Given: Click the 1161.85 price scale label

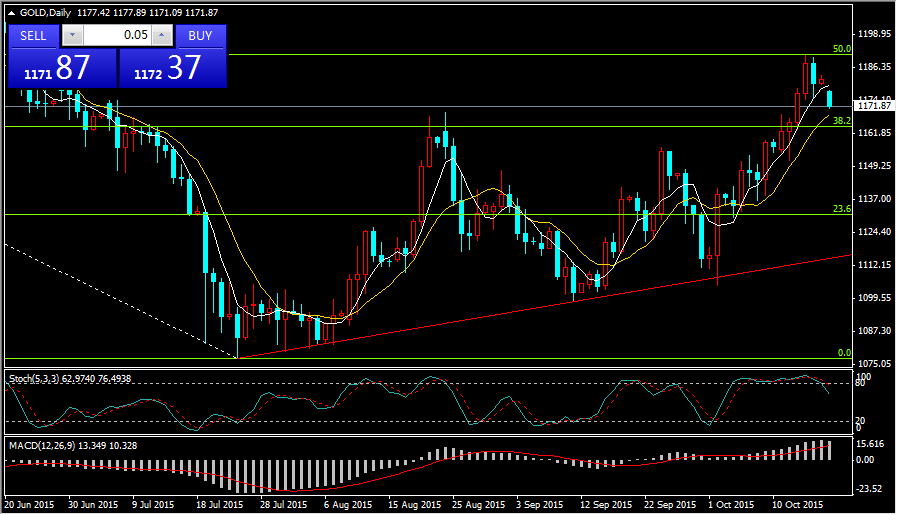Looking at the screenshot, I should [875, 133].
